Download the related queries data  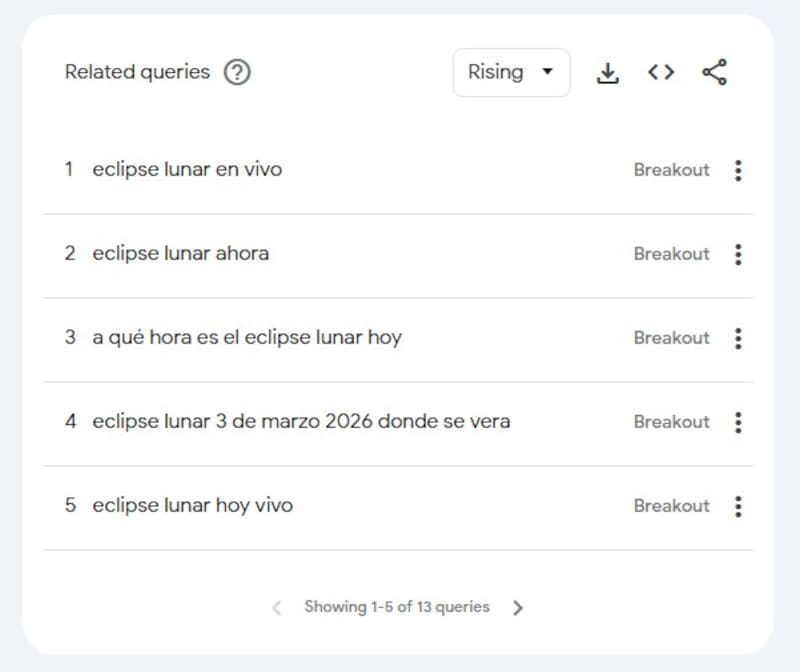(x=609, y=72)
